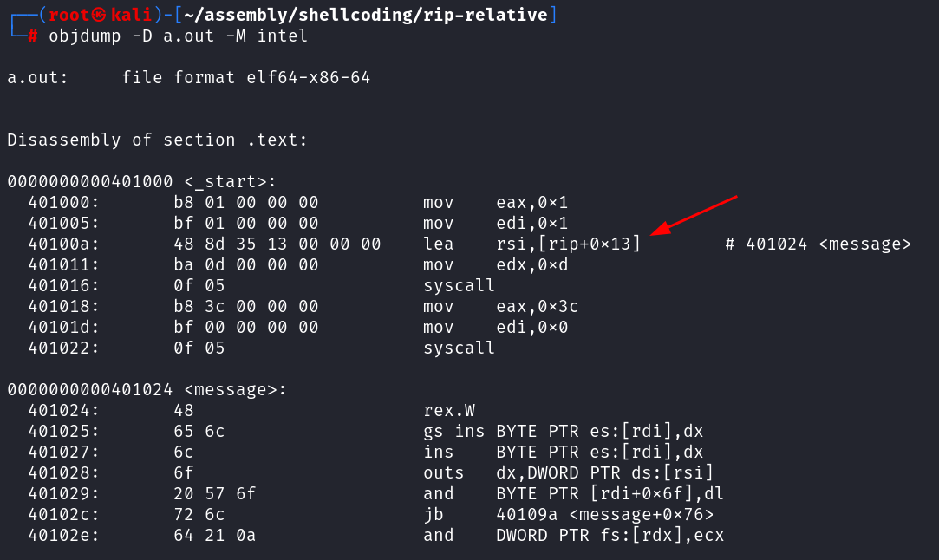This screenshot has height=560, width=939.
Task: Click the bytes "64 21 0a" on the last line
Action: pyautogui.click(x=214, y=536)
